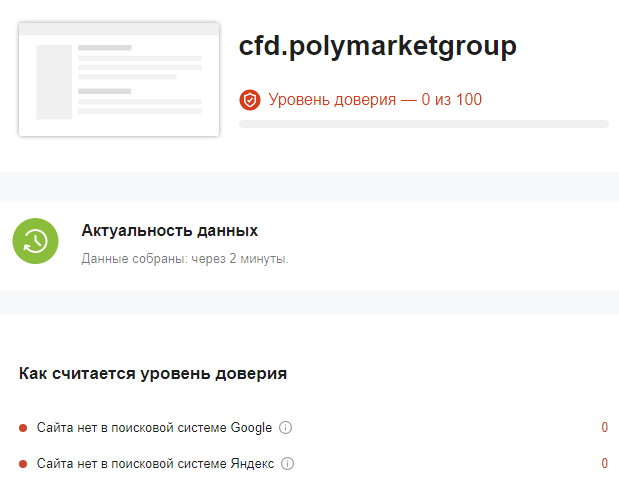Click the green clock history icon

(x=36, y=241)
